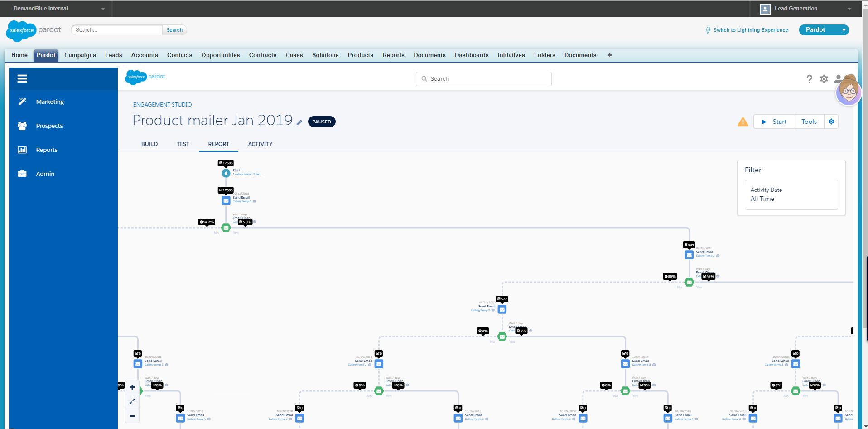This screenshot has width=868, height=429.
Task: Click the 5.3% badge
Action: click(245, 222)
